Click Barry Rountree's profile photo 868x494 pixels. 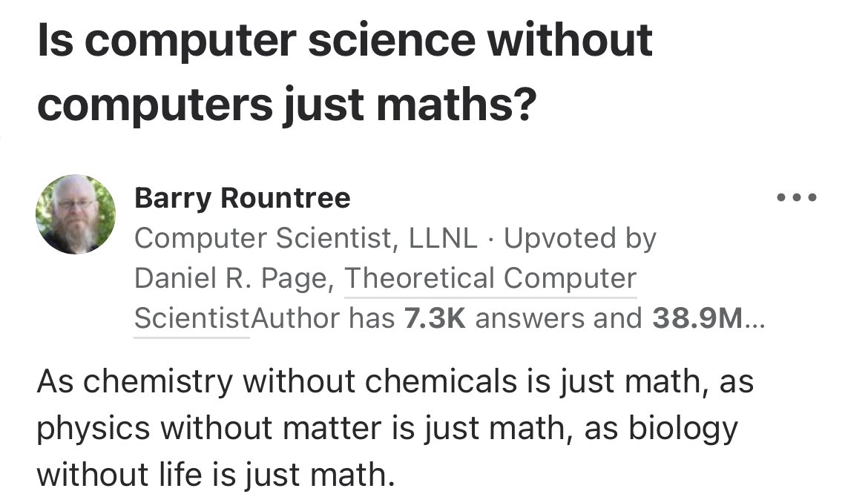tap(76, 215)
